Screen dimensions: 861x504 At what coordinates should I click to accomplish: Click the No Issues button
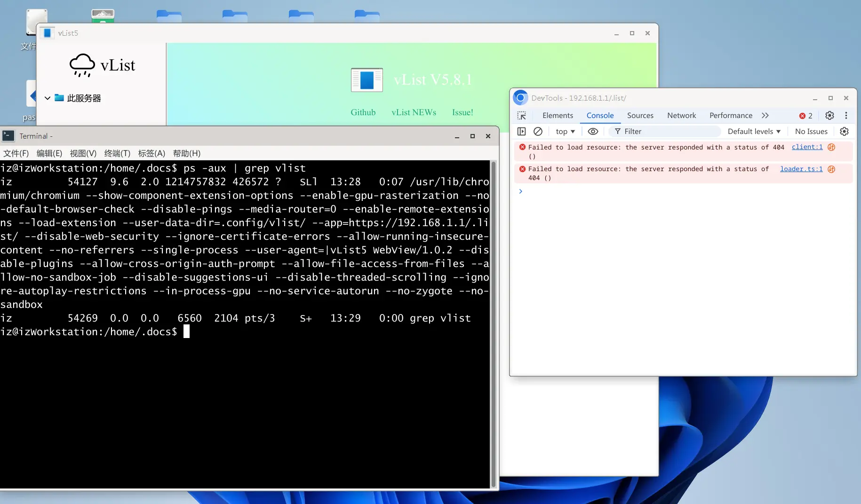click(811, 132)
